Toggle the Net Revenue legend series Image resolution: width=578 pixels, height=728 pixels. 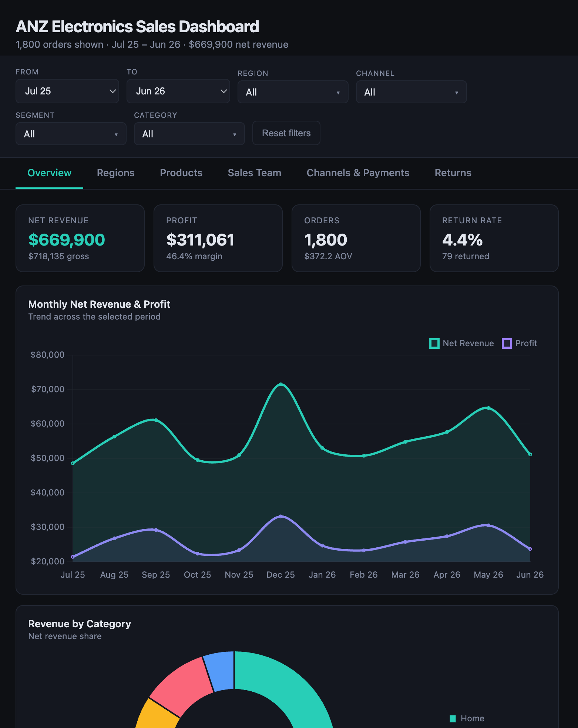point(461,343)
